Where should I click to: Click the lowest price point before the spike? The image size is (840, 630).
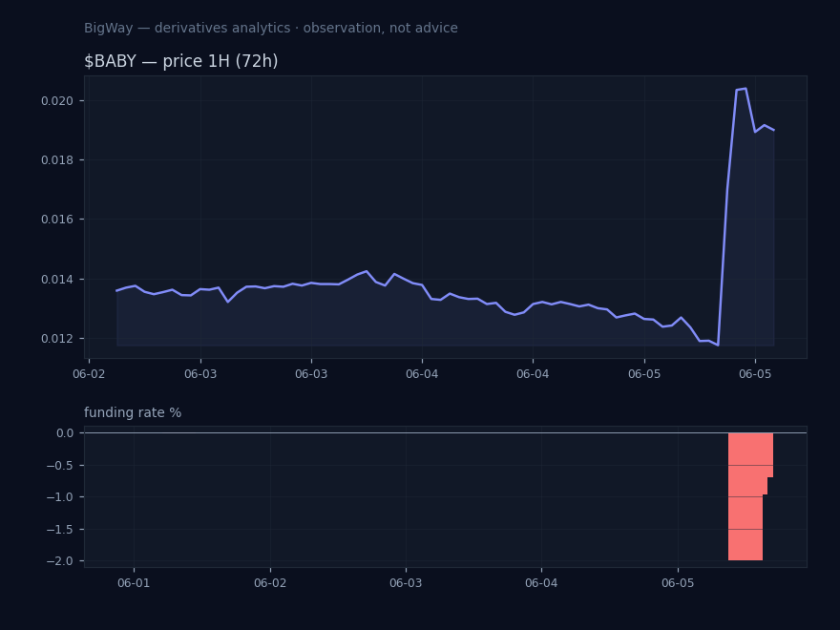718,345
